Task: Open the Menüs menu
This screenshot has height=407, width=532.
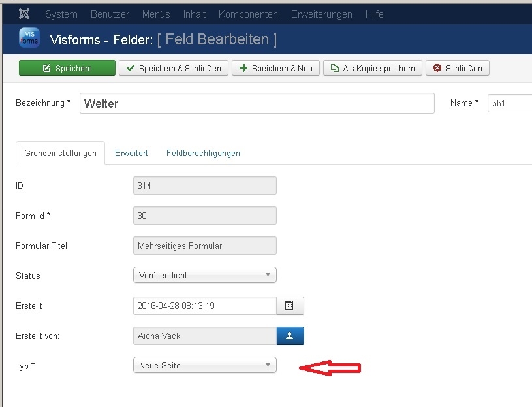Action: pos(156,14)
